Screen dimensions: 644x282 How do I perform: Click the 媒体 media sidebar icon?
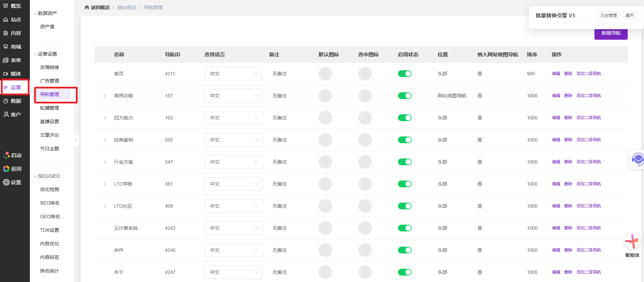click(x=6, y=74)
